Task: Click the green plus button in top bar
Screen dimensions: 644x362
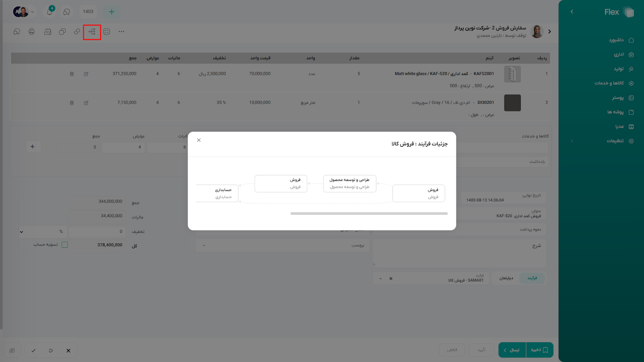Action: coord(111,12)
